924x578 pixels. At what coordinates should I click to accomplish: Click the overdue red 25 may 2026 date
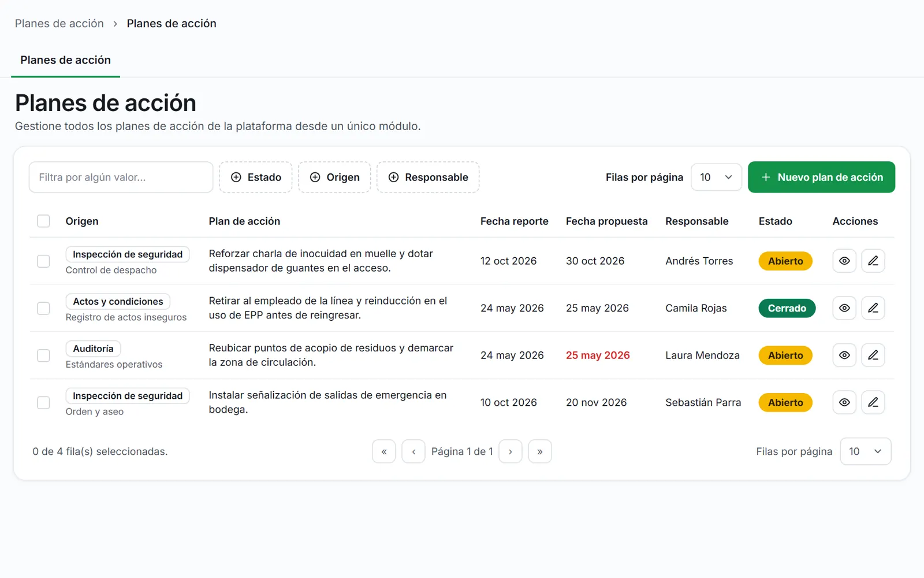tap(598, 355)
